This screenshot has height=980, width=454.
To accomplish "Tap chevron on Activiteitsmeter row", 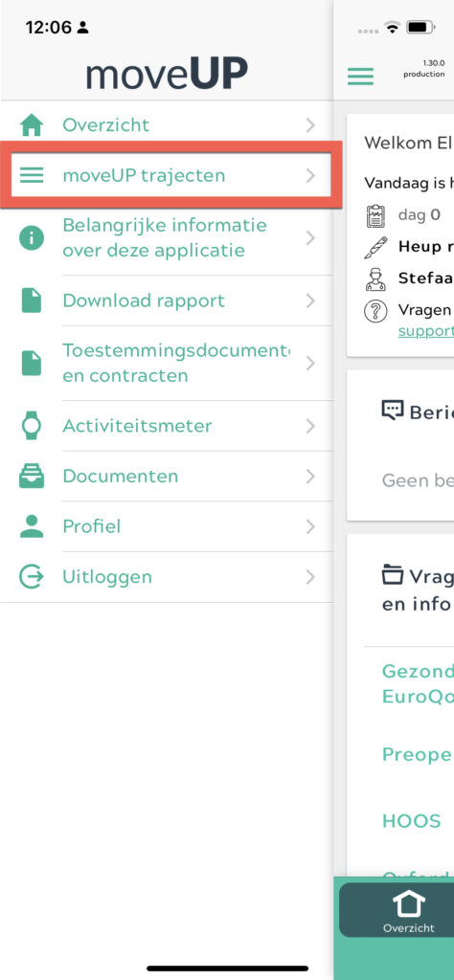I will click(x=310, y=426).
